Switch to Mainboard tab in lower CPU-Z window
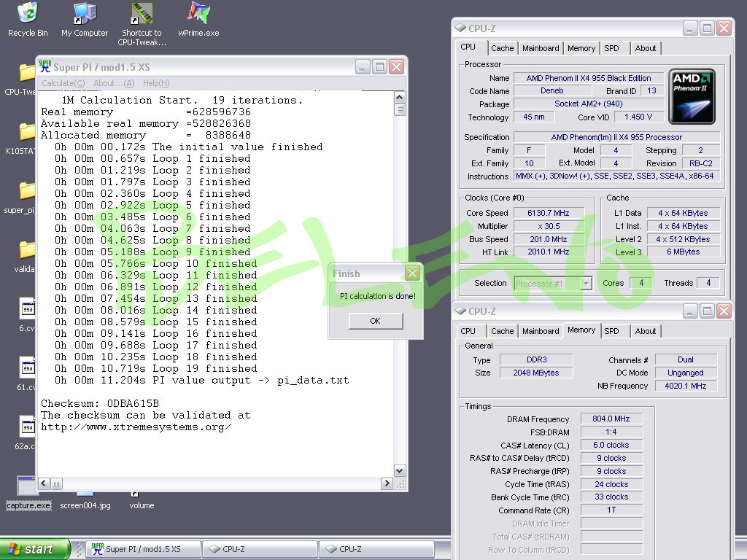The image size is (747, 560). pos(541,331)
